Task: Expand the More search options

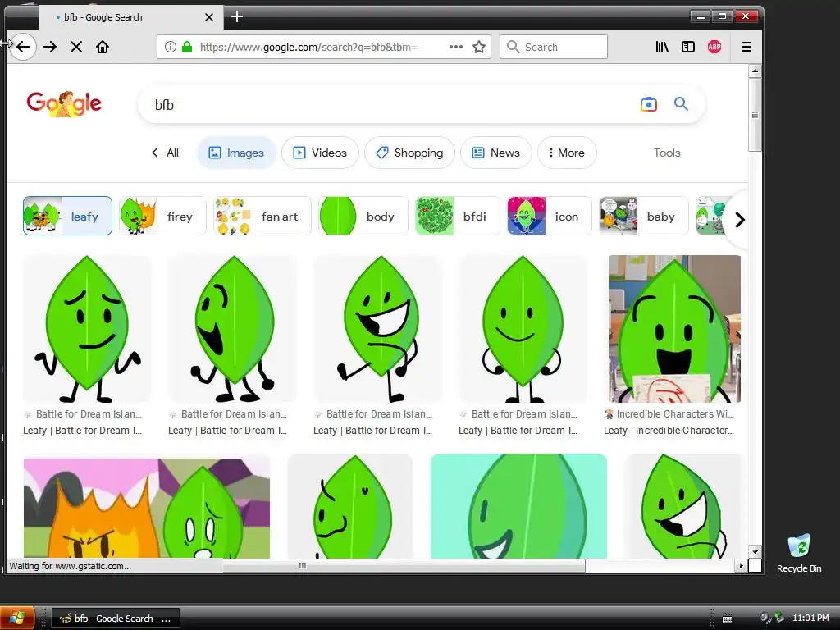Action: point(567,153)
